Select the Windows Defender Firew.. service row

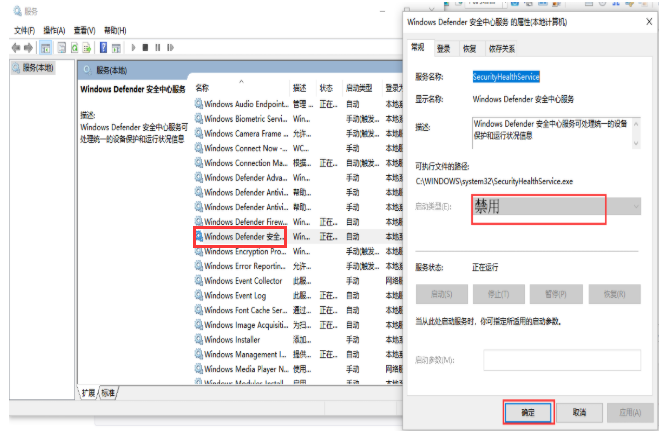click(298, 221)
